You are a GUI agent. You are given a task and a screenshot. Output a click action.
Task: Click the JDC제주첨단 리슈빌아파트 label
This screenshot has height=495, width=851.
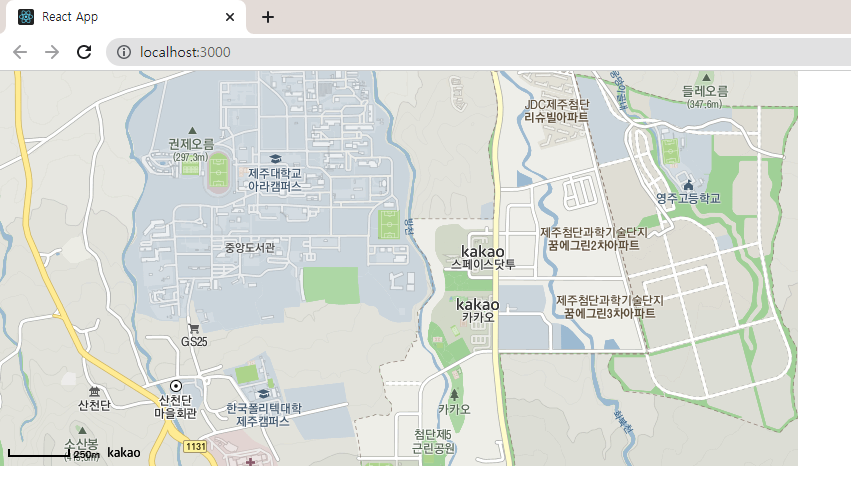tap(556, 110)
